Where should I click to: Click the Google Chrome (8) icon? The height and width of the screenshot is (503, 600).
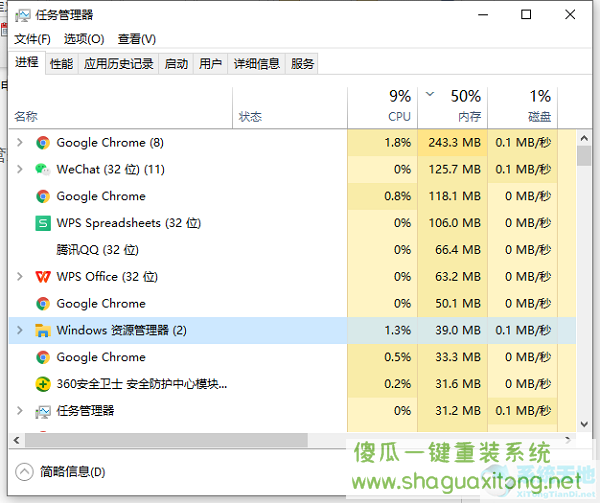43,143
